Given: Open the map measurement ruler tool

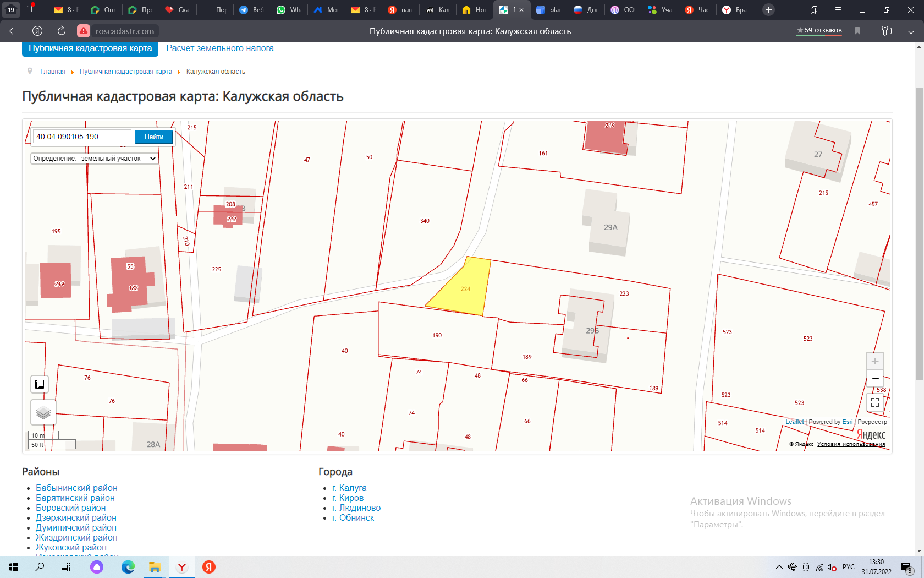Looking at the screenshot, I should click(x=40, y=384).
